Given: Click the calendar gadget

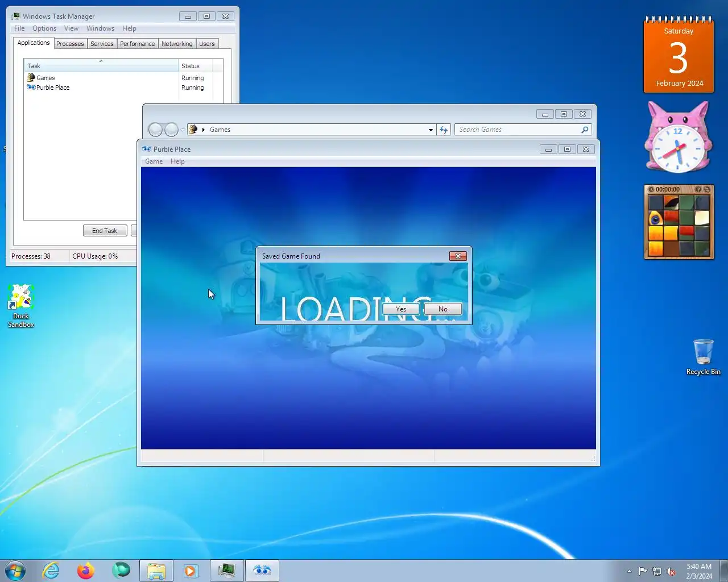Looking at the screenshot, I should click(679, 55).
